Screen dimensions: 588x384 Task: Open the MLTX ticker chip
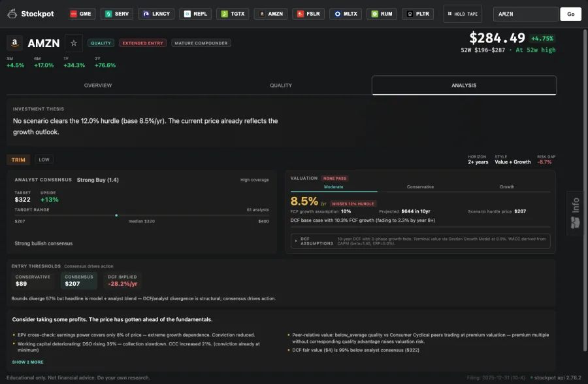[x=346, y=14]
